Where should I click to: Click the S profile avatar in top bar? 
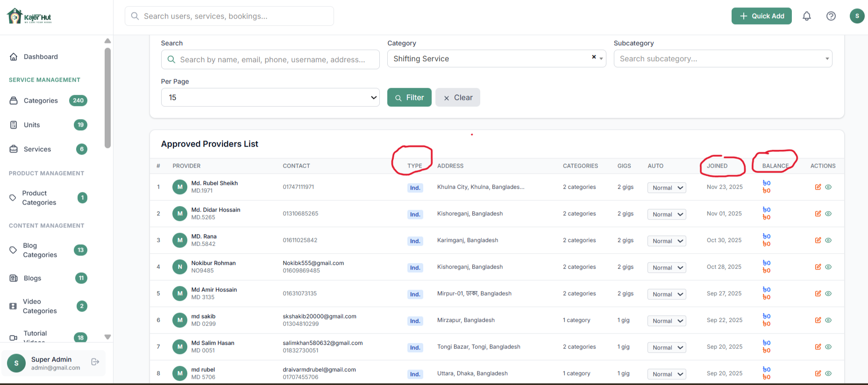[x=857, y=16]
